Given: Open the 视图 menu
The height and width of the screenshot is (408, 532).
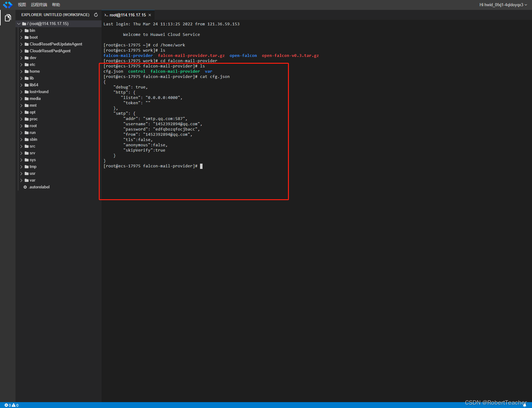Looking at the screenshot, I should coord(22,5).
